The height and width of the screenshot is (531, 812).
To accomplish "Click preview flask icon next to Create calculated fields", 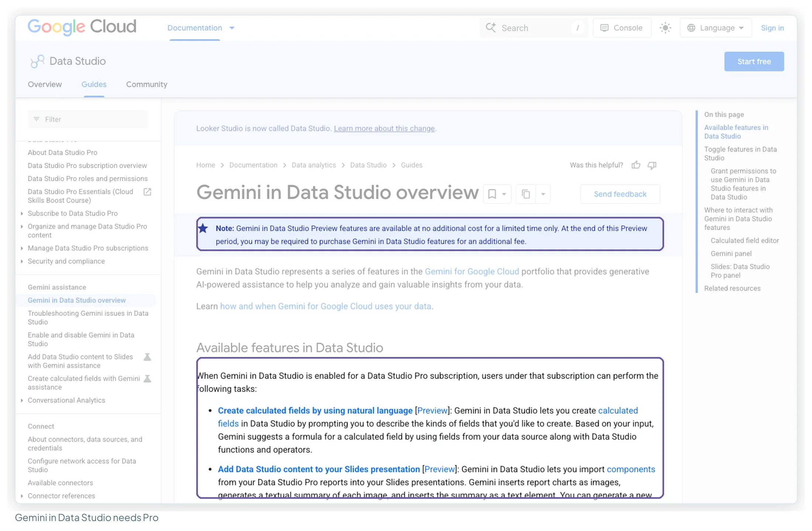I will tap(147, 379).
